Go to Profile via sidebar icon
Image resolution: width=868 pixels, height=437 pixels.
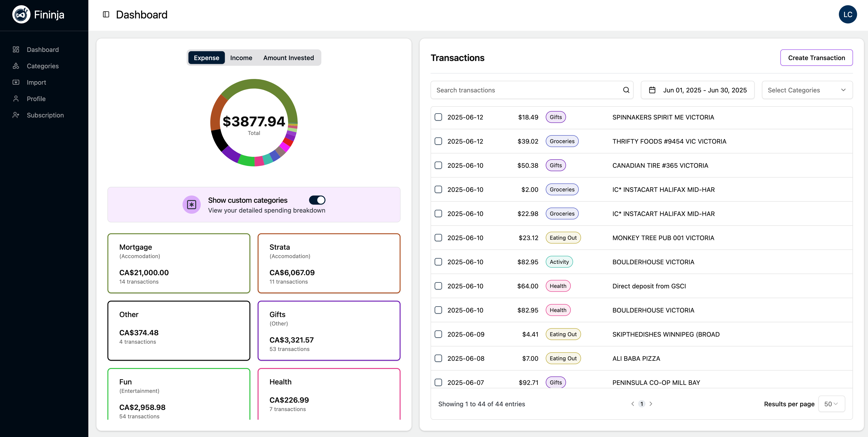16,99
